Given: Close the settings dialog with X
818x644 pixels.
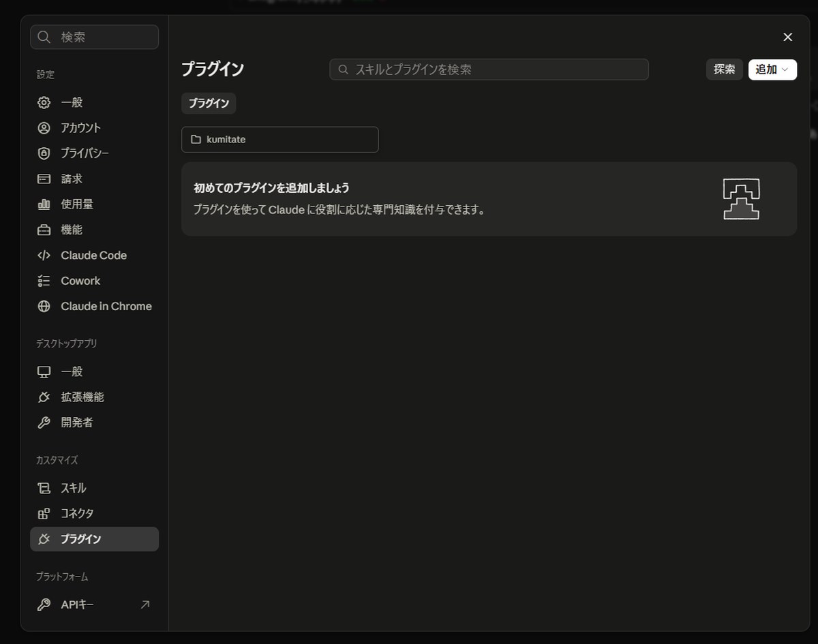Looking at the screenshot, I should tap(788, 37).
